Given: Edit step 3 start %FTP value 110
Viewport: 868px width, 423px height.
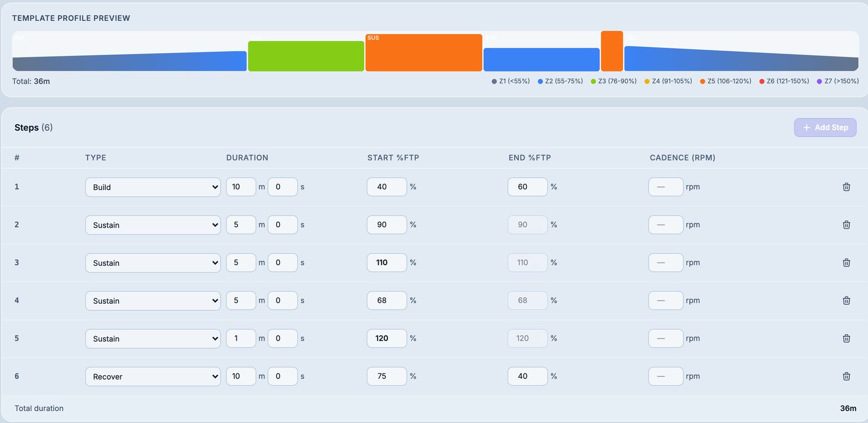Looking at the screenshot, I should coord(387,262).
